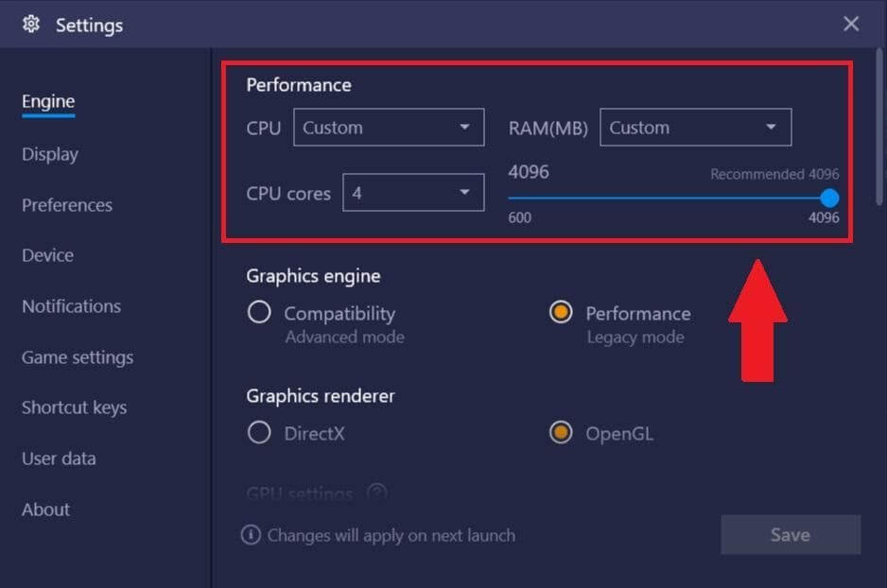Image resolution: width=887 pixels, height=588 pixels.
Task: Open the RAM(MB) preset dropdown
Action: [x=695, y=128]
